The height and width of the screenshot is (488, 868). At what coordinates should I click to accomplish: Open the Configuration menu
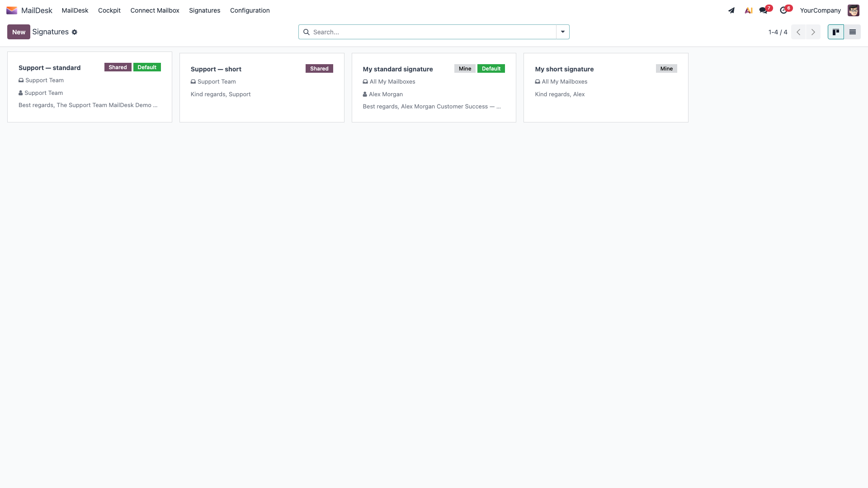250,10
